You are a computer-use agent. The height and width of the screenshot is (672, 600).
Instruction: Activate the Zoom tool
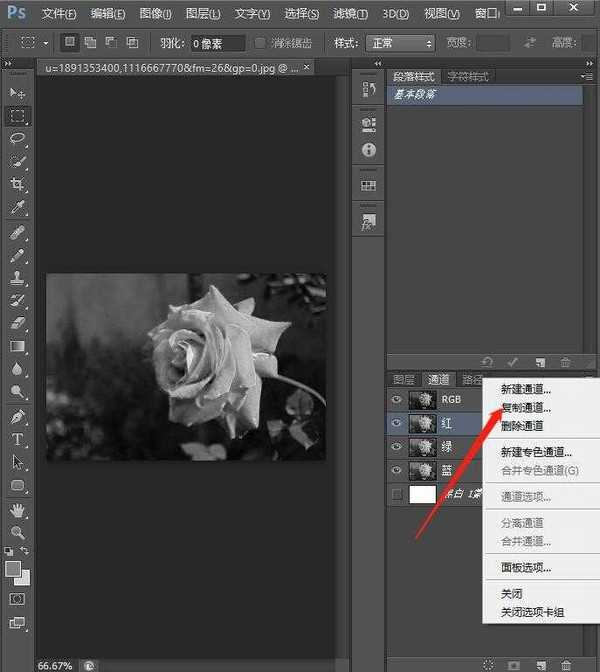[18, 532]
